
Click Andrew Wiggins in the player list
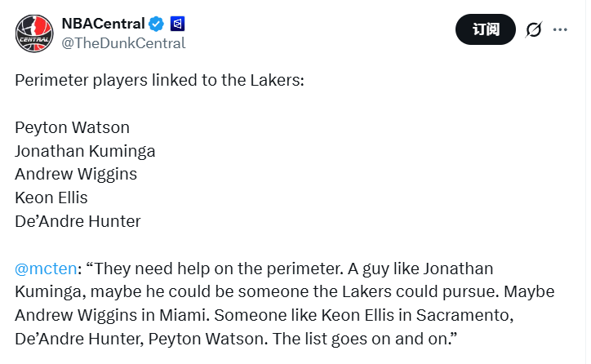point(76,174)
